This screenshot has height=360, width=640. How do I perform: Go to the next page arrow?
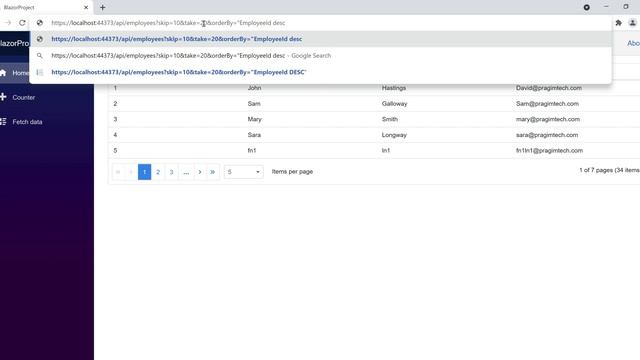pos(200,172)
